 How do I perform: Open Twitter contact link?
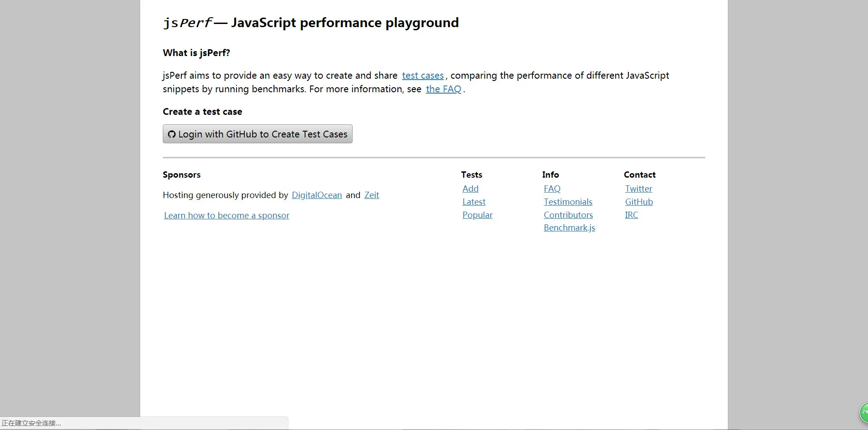point(638,189)
